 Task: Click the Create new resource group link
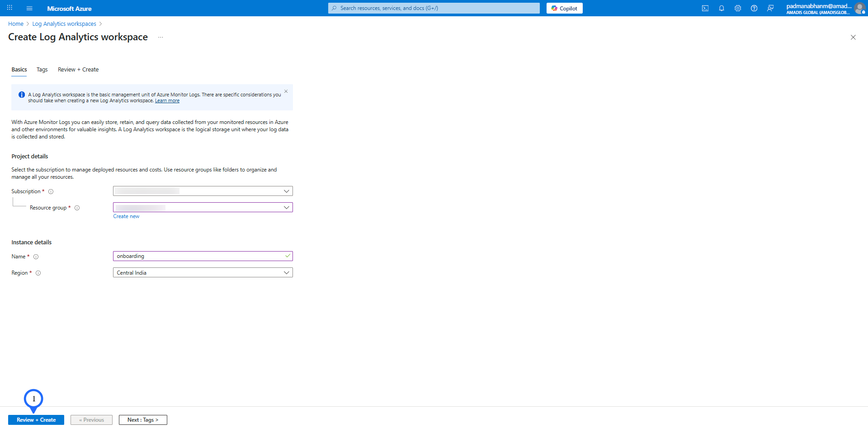126,216
